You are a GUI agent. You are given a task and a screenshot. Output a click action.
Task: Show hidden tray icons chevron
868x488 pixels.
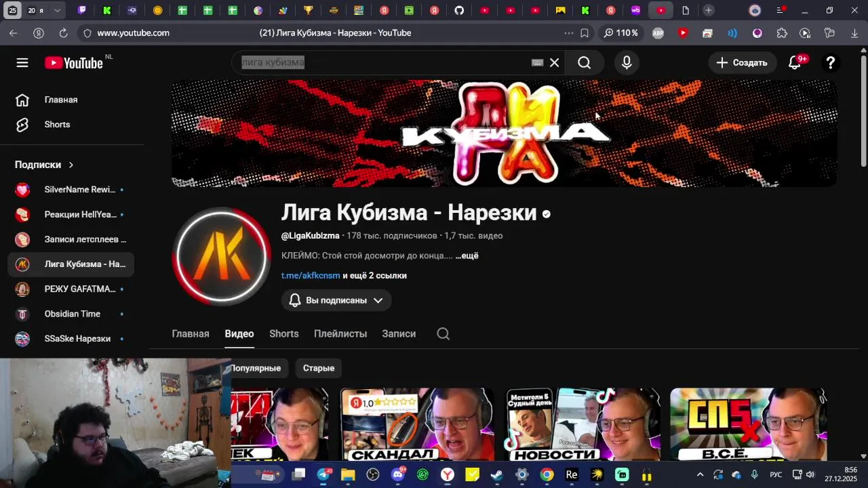tap(700, 474)
